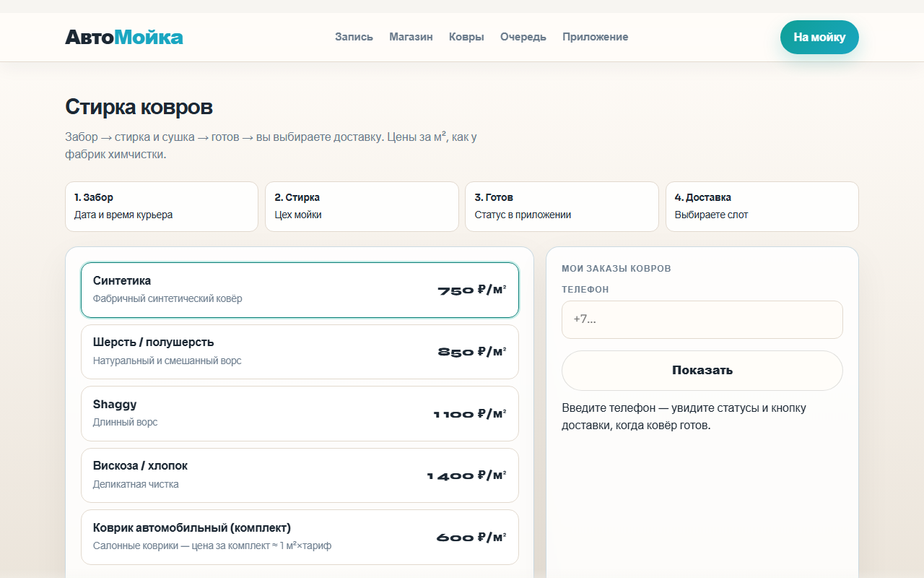The height and width of the screenshot is (578, 924).
Task: Click the 750 ₽/м² price
Action: click(472, 290)
